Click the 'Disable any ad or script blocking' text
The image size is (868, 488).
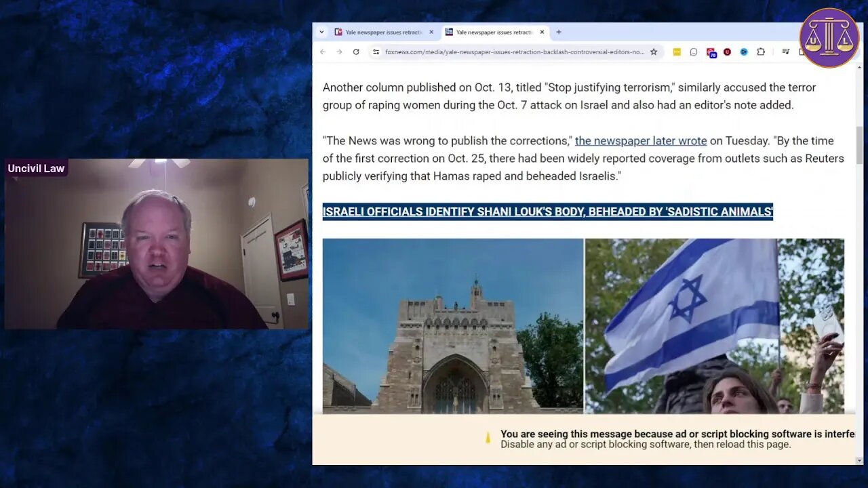click(646, 445)
